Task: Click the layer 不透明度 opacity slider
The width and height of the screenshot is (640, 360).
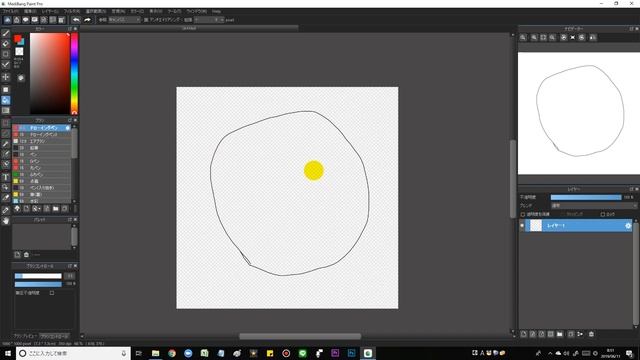Action: click(x=586, y=197)
